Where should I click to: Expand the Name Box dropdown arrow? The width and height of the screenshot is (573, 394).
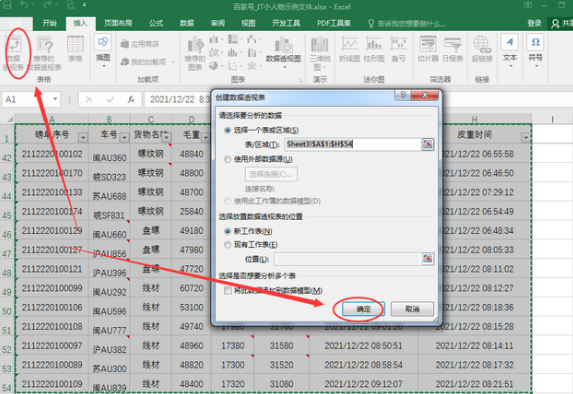[x=55, y=99]
